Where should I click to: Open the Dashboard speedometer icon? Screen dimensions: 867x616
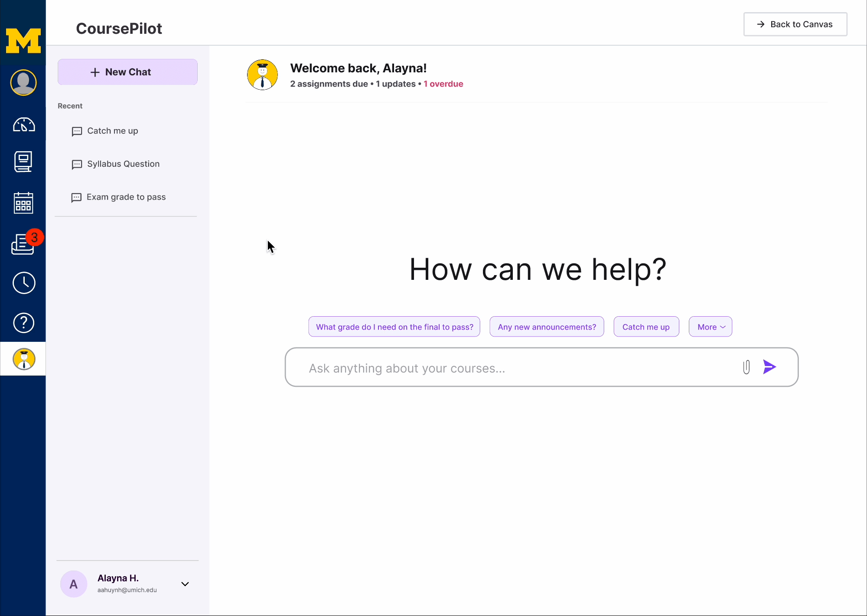[24, 125]
